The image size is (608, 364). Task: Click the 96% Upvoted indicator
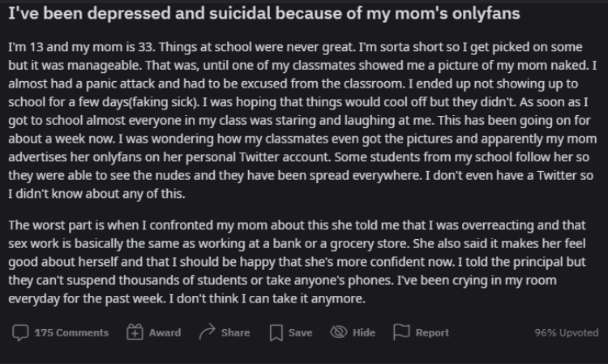pyautogui.click(x=567, y=332)
